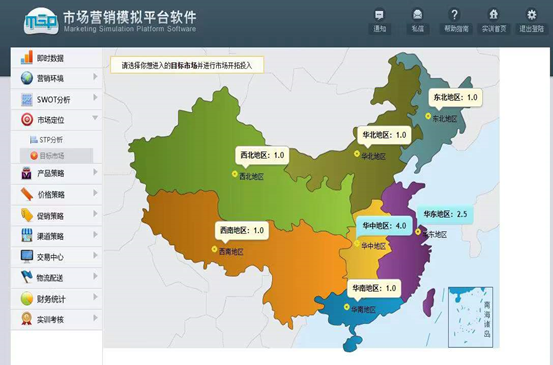This screenshot has height=365, width=553.
Task: Expand the 营销环境 menu arrow
Action: click(x=95, y=77)
